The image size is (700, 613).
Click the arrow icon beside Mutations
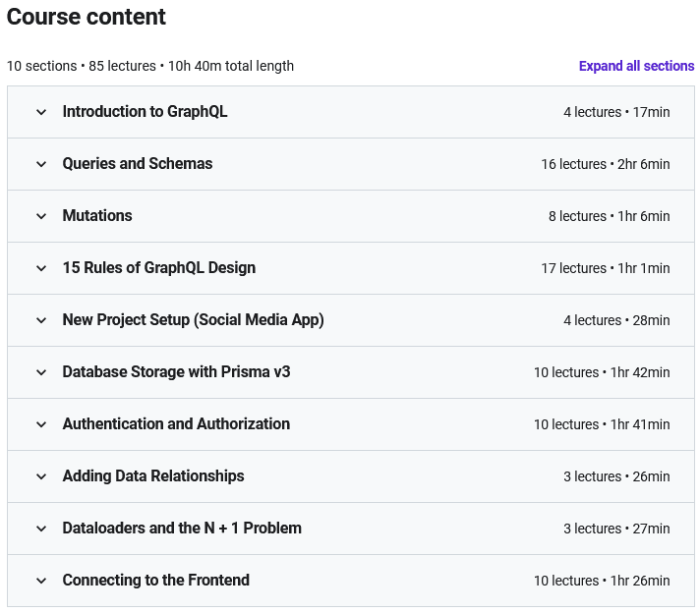pos(41,216)
